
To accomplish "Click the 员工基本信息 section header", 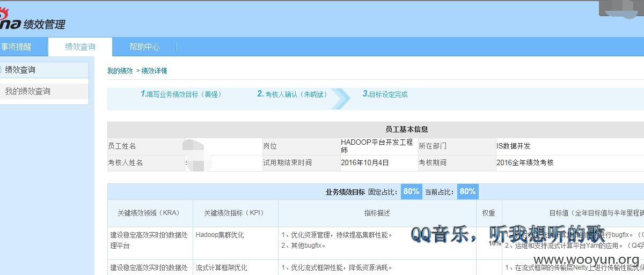I will [406, 130].
